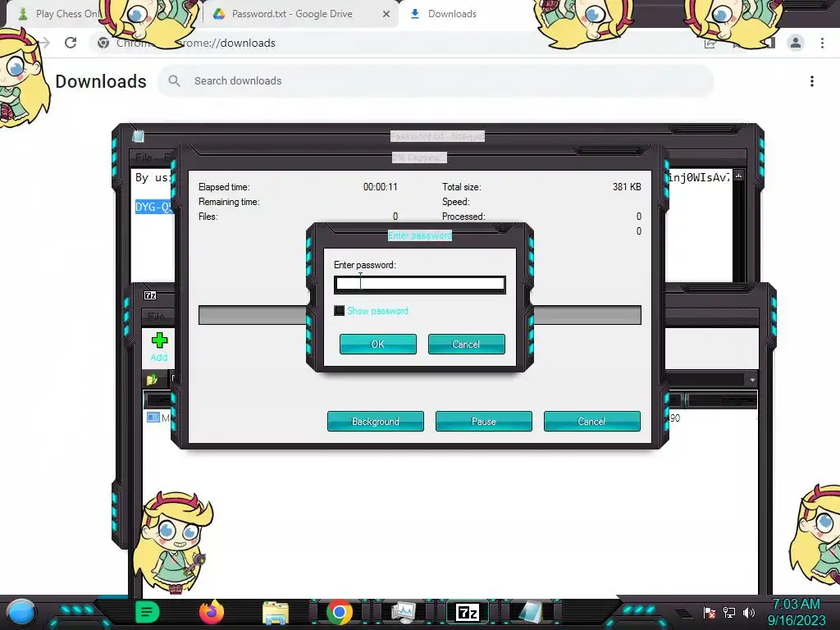Open File Explorer from the taskbar

tap(276, 612)
